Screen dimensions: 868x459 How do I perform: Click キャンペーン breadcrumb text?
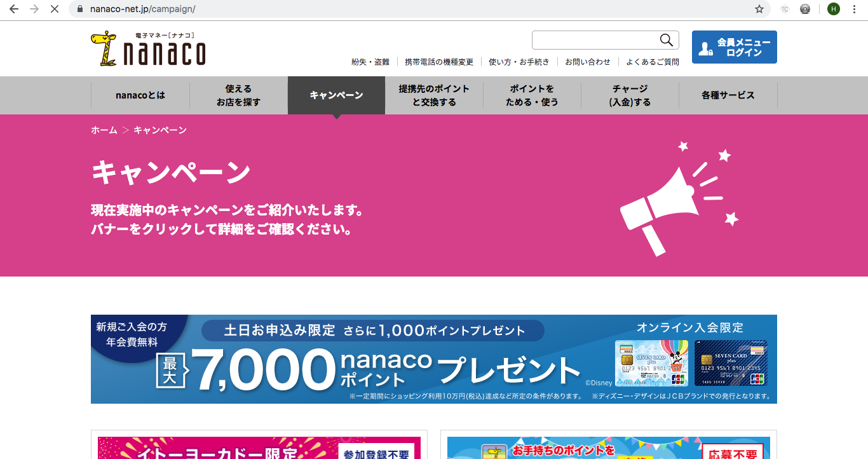pyautogui.click(x=160, y=130)
